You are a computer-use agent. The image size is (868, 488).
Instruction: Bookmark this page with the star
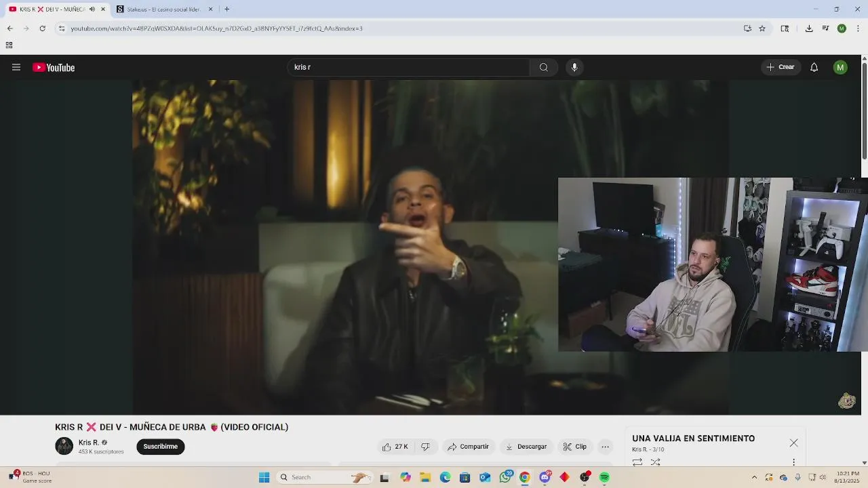tap(762, 28)
